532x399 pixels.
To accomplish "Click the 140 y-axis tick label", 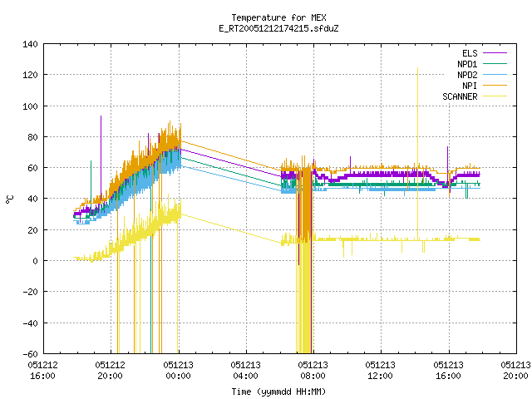I will pos(30,44).
